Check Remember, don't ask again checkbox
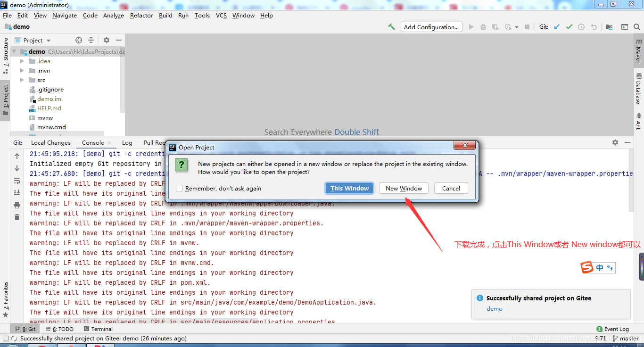 (x=179, y=188)
